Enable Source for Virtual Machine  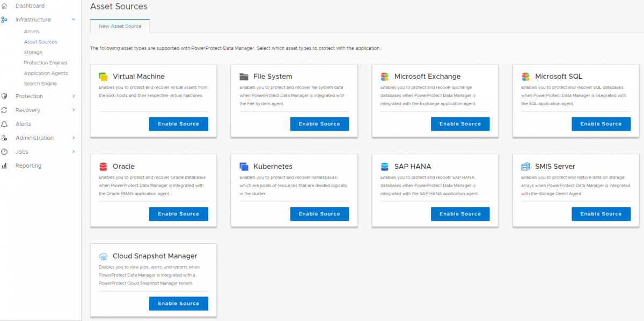[179, 124]
